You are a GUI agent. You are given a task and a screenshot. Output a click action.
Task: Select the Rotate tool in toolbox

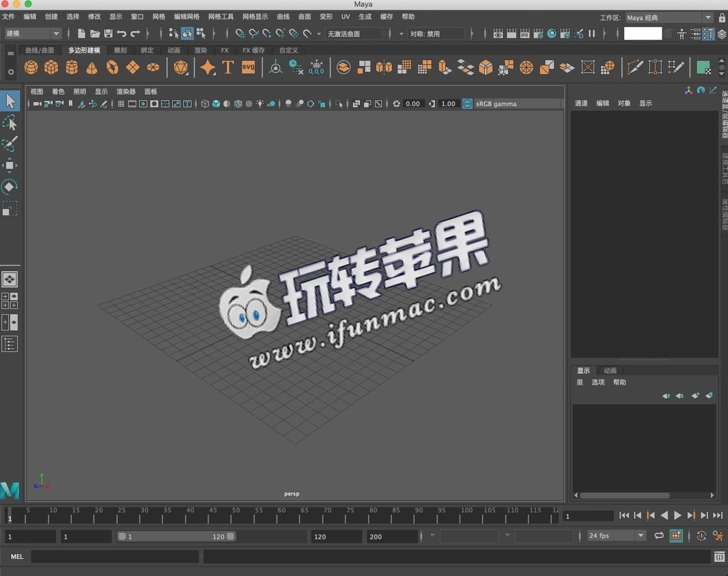10,186
